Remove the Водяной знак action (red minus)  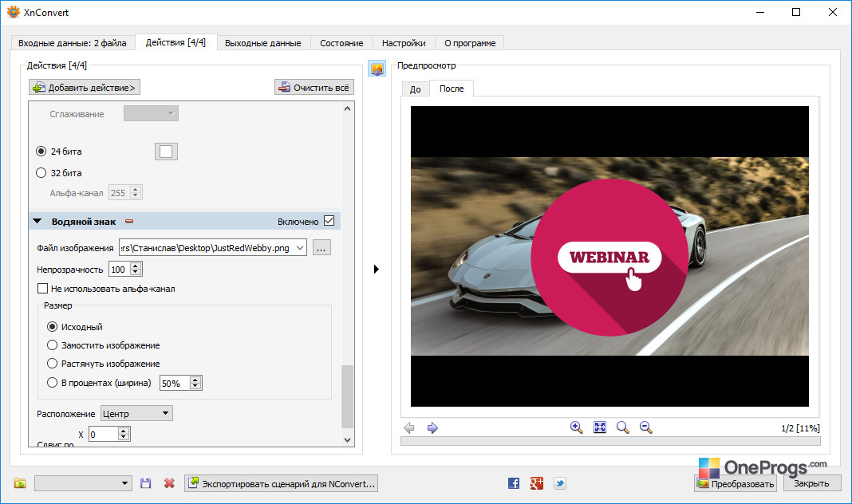(x=129, y=221)
